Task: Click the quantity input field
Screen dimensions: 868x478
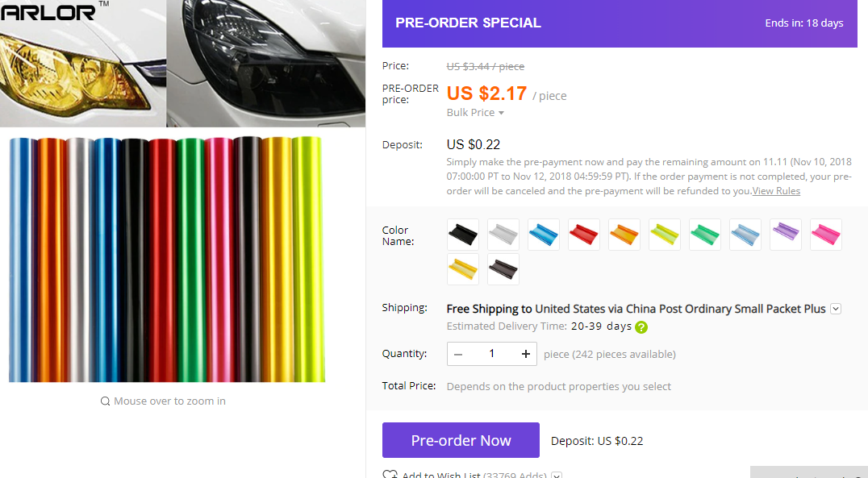Action: 491,354
